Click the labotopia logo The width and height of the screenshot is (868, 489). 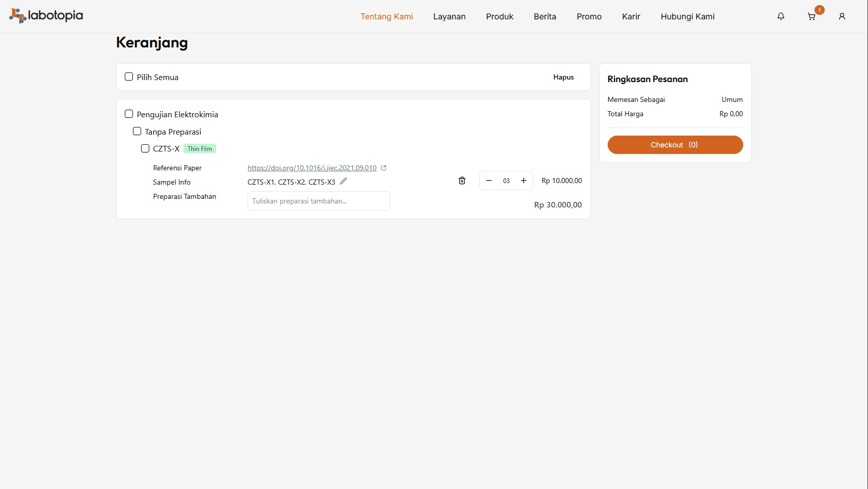[x=46, y=16]
